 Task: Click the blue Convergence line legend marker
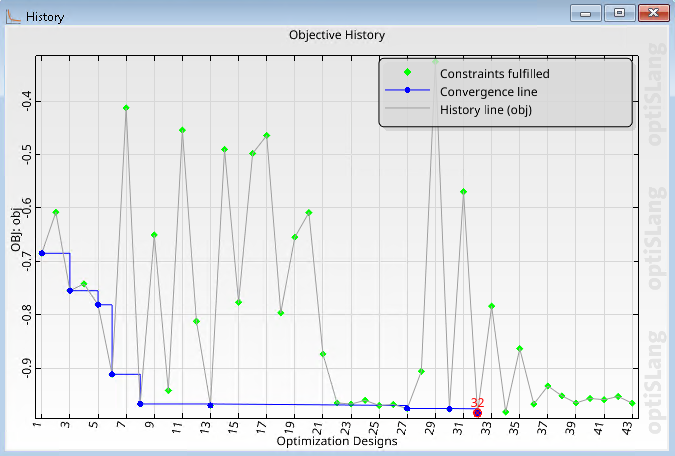408,91
